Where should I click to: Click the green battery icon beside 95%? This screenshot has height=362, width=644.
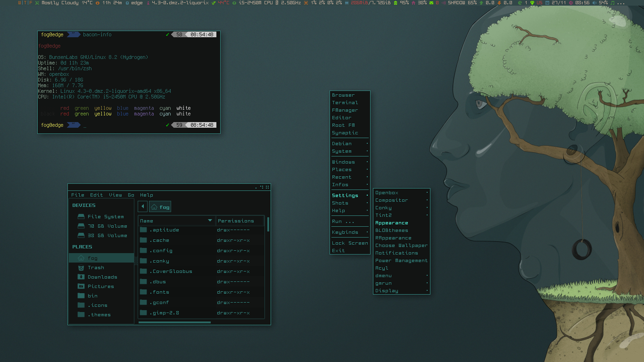tap(395, 3)
